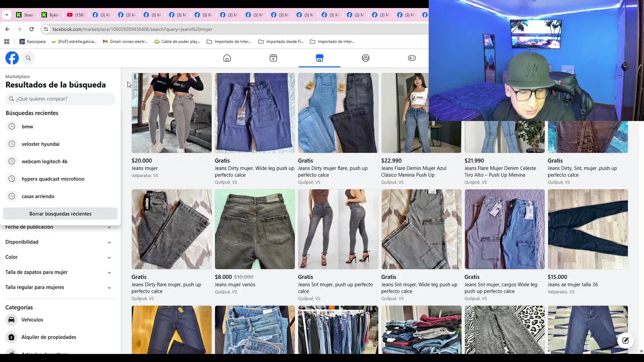
Task: Open the browser tab search dropdown chevron
Action: (x=7, y=15)
